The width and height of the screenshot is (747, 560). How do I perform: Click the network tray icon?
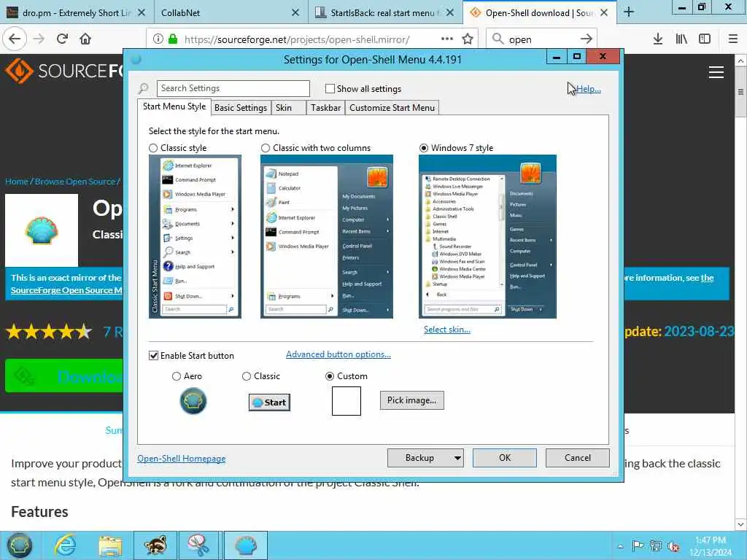(x=656, y=545)
